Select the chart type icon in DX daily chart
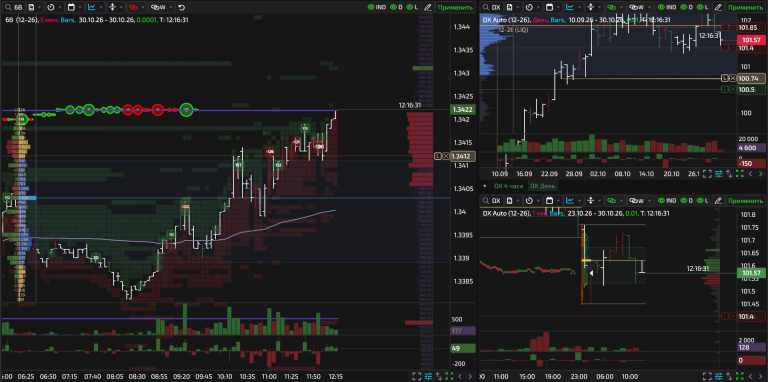This screenshot has width=768, height=382. click(570, 7)
